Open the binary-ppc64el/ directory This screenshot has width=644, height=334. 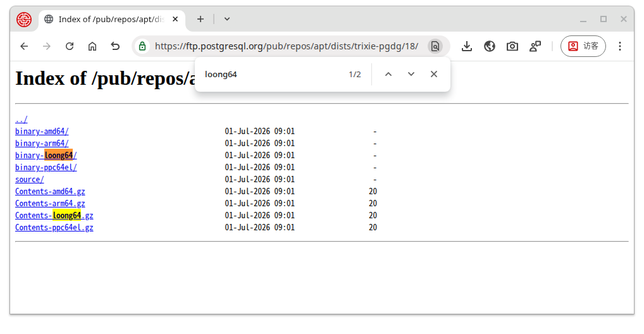46,168
